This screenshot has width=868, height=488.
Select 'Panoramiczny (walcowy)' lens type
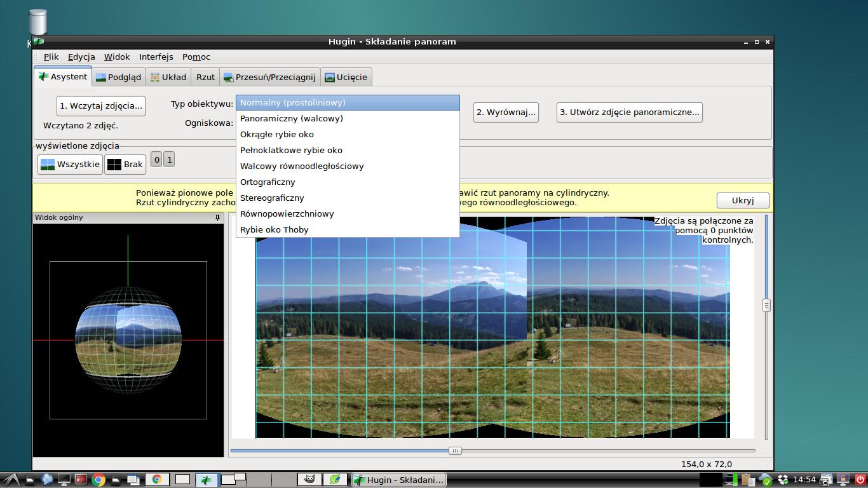pyautogui.click(x=291, y=118)
